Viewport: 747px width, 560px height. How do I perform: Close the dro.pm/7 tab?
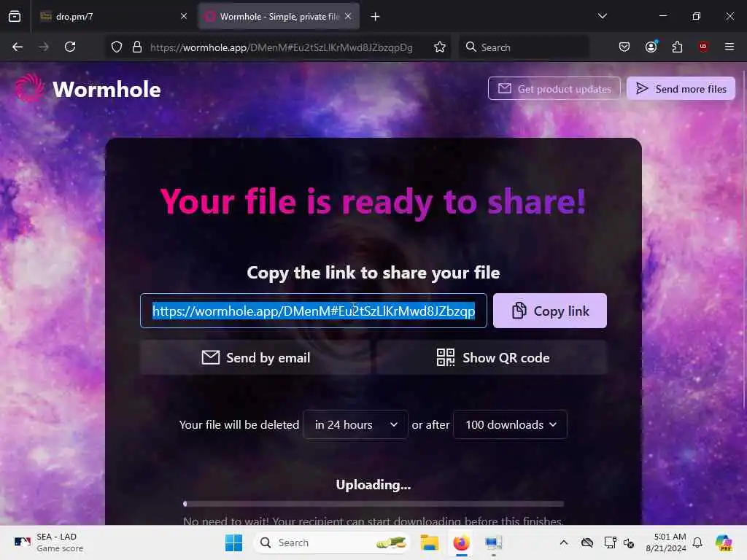pyautogui.click(x=184, y=16)
